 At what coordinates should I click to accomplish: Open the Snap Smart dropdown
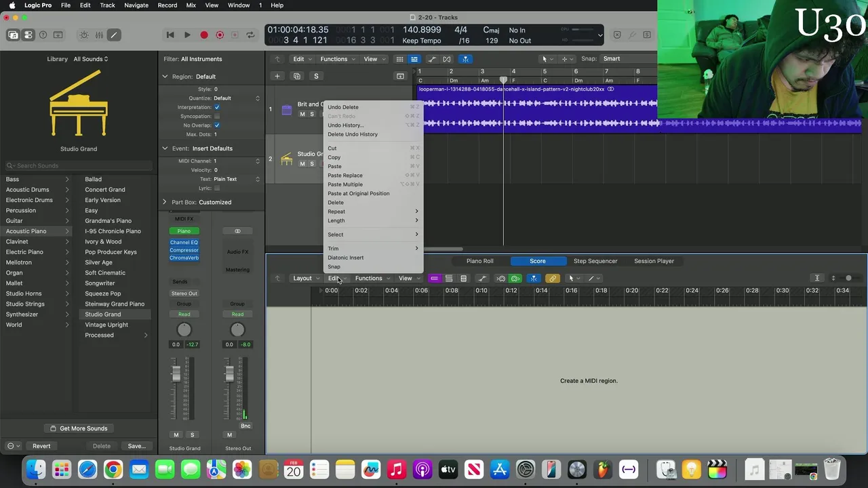coord(628,59)
